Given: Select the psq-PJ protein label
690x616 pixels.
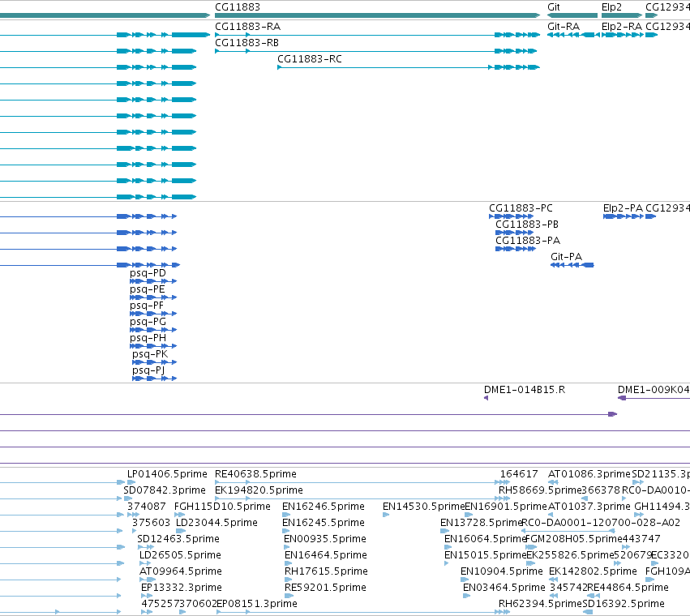Looking at the screenshot, I should (x=148, y=370).
